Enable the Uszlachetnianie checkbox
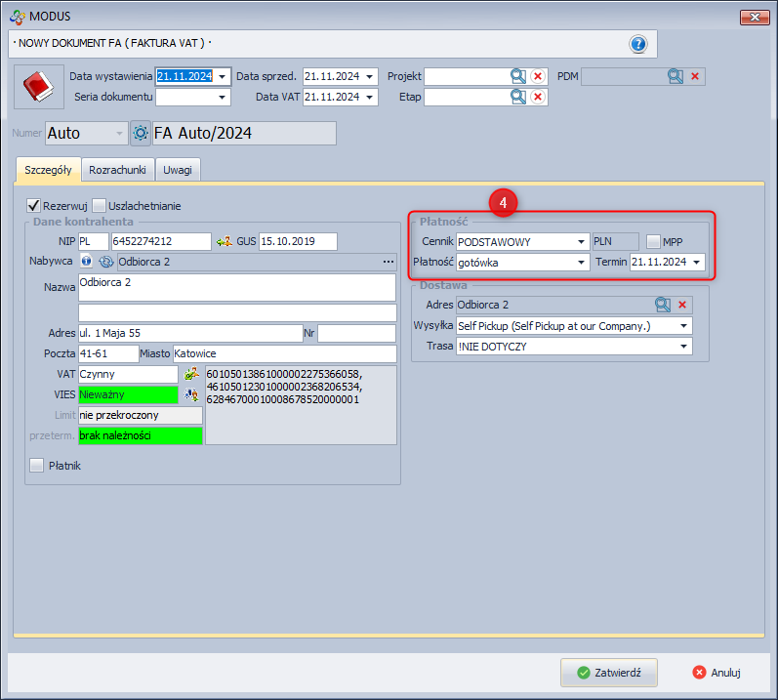The height and width of the screenshot is (700, 778). [100, 206]
